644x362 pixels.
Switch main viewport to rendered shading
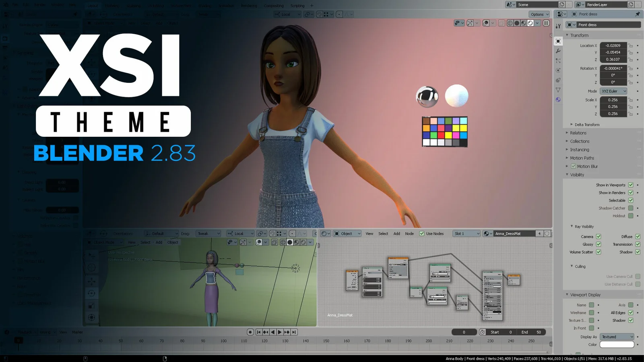coord(530,23)
